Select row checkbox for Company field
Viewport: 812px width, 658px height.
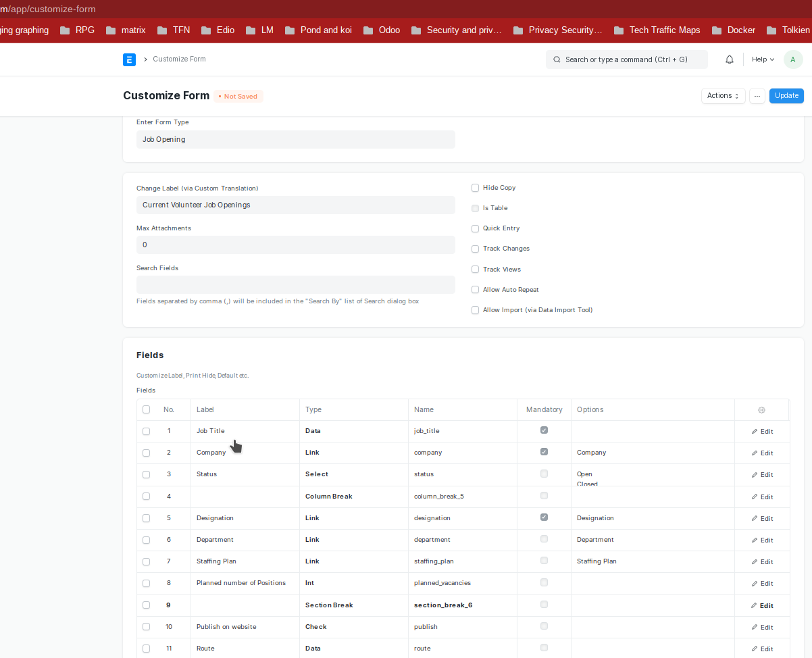[x=147, y=453]
